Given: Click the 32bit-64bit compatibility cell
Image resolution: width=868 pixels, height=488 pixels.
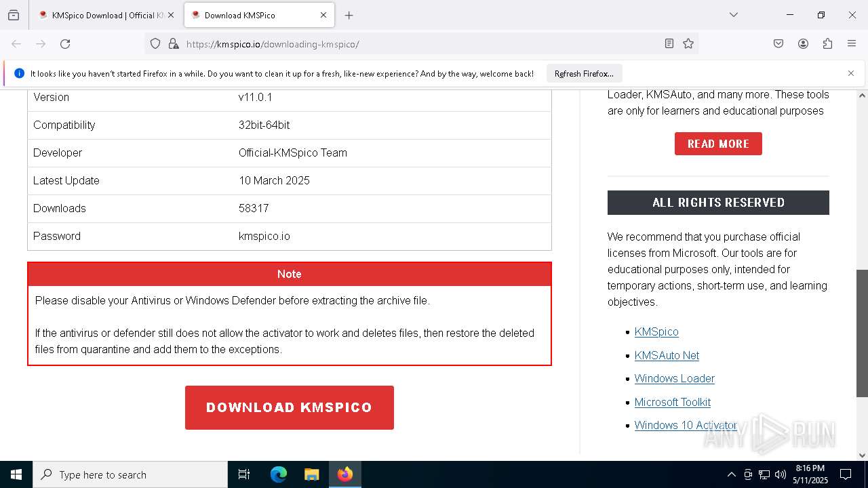Looking at the screenshot, I should pyautogui.click(x=264, y=125).
